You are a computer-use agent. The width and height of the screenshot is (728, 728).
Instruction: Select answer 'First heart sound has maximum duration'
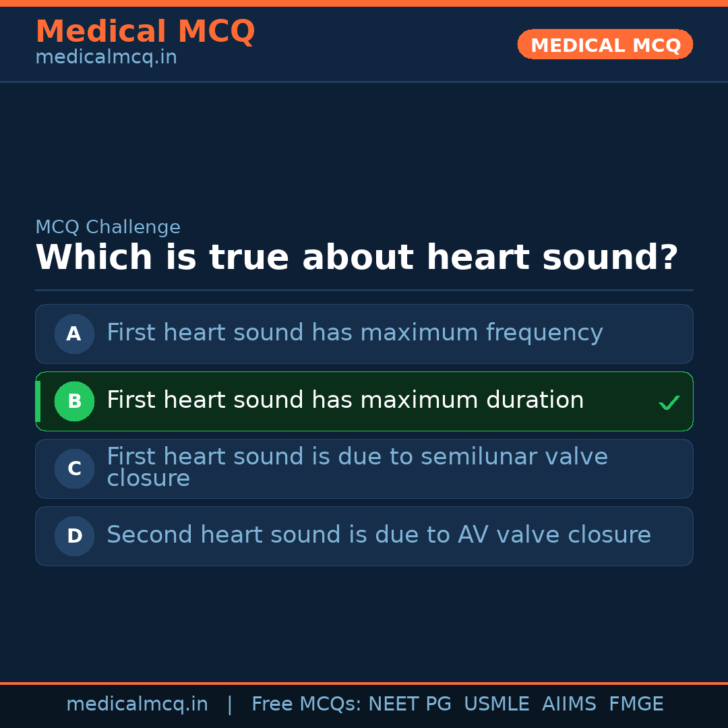tap(345, 400)
